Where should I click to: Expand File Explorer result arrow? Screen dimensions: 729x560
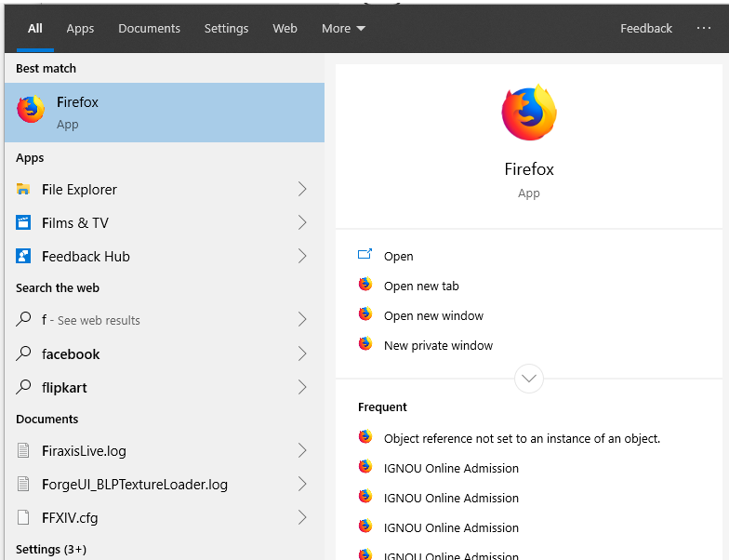[x=302, y=189]
